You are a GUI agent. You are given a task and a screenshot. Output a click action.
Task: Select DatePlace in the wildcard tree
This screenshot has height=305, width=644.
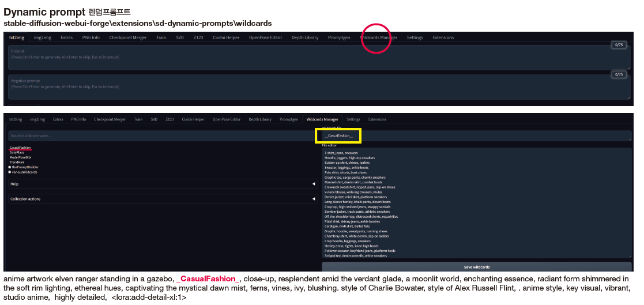click(17, 152)
